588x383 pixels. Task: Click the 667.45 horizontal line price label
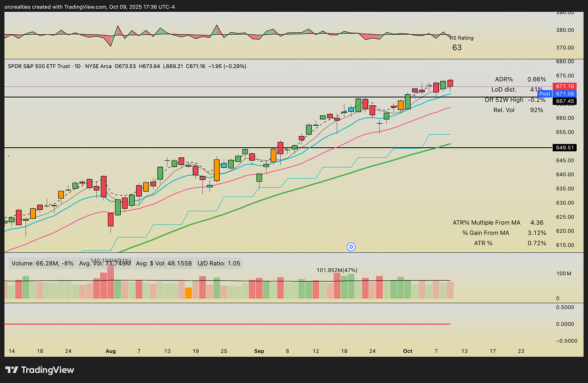tap(565, 101)
